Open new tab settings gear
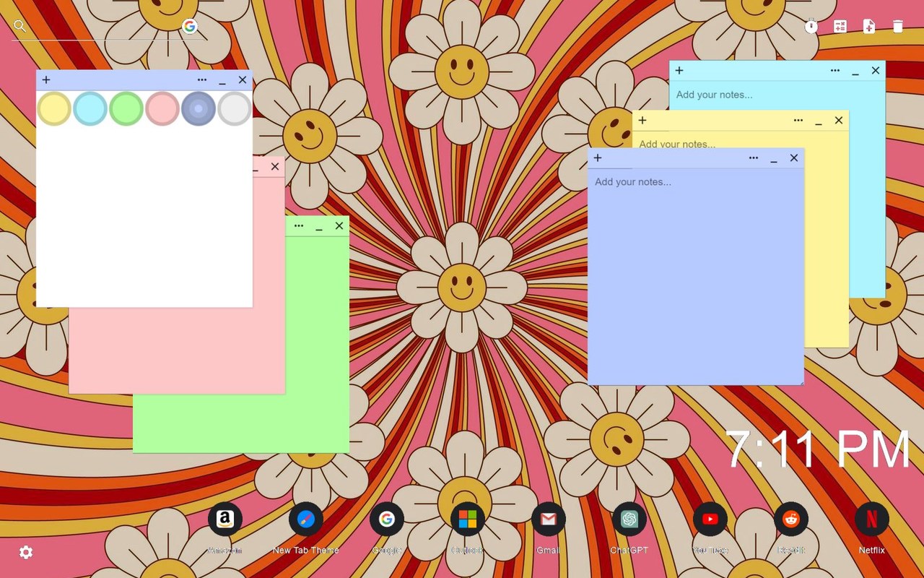 (26, 553)
